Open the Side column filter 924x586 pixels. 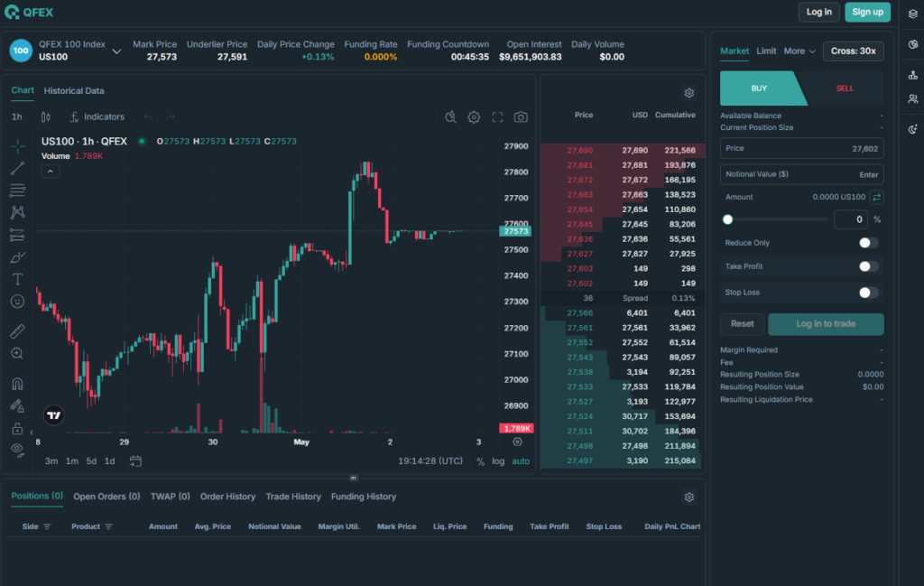47,527
